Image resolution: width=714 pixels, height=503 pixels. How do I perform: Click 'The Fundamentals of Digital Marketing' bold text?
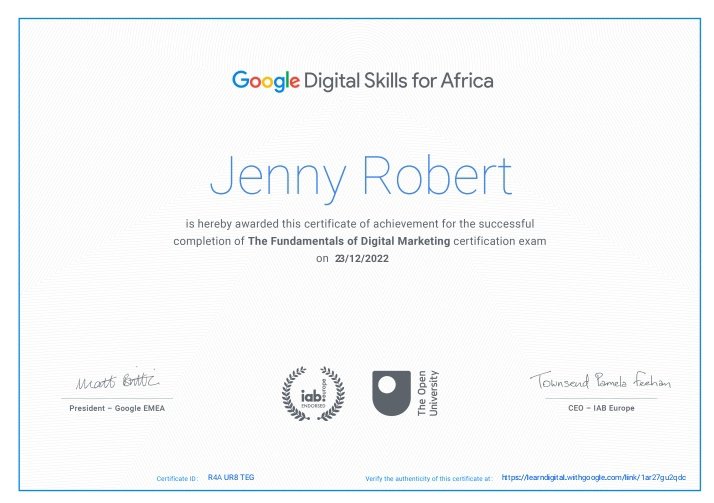click(349, 241)
